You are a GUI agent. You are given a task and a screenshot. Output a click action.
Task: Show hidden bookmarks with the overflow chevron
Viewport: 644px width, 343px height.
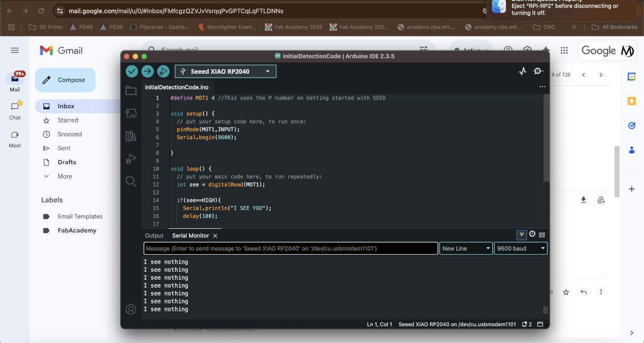pyautogui.click(x=574, y=27)
